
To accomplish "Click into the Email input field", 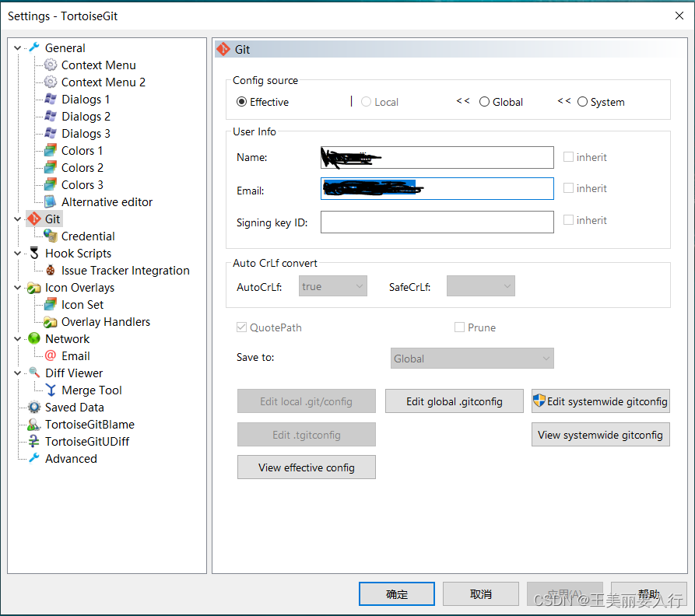I will 437,189.
